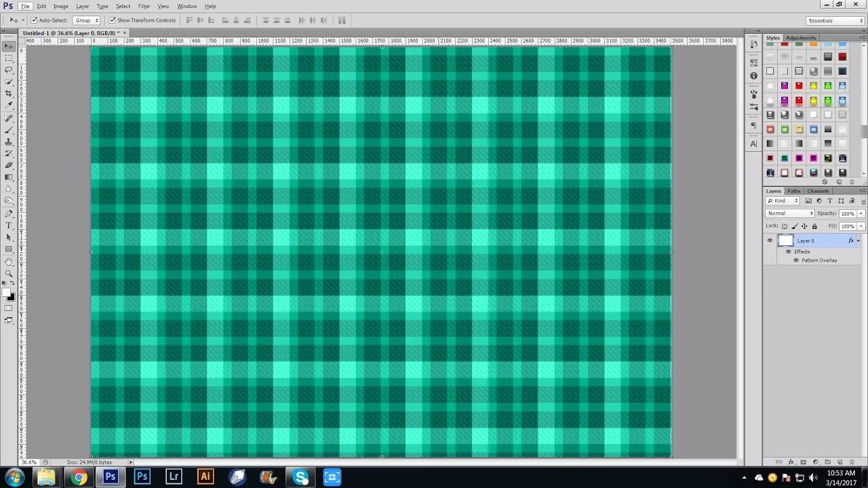This screenshot has height=488, width=868.
Task: Toggle lock position
Action: (x=804, y=226)
